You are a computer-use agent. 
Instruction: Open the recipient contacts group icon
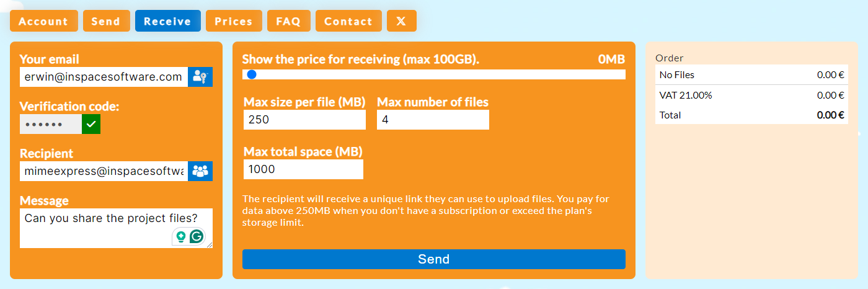[200, 171]
